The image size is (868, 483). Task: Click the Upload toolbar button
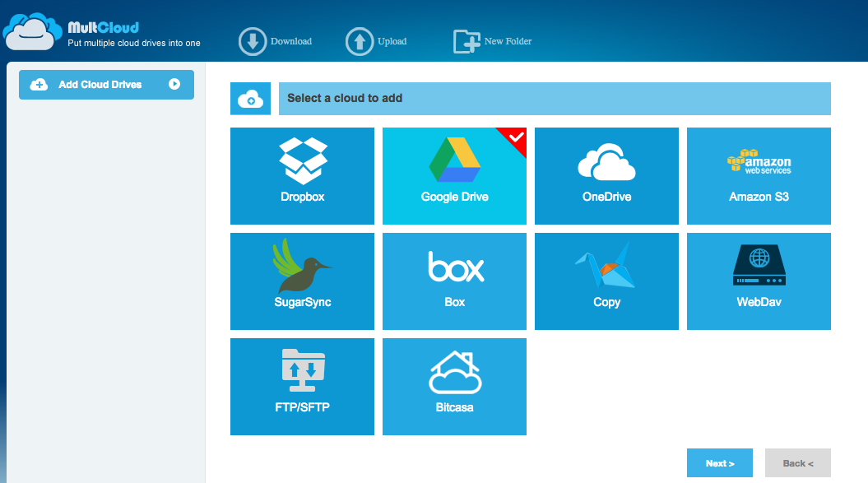tap(377, 41)
